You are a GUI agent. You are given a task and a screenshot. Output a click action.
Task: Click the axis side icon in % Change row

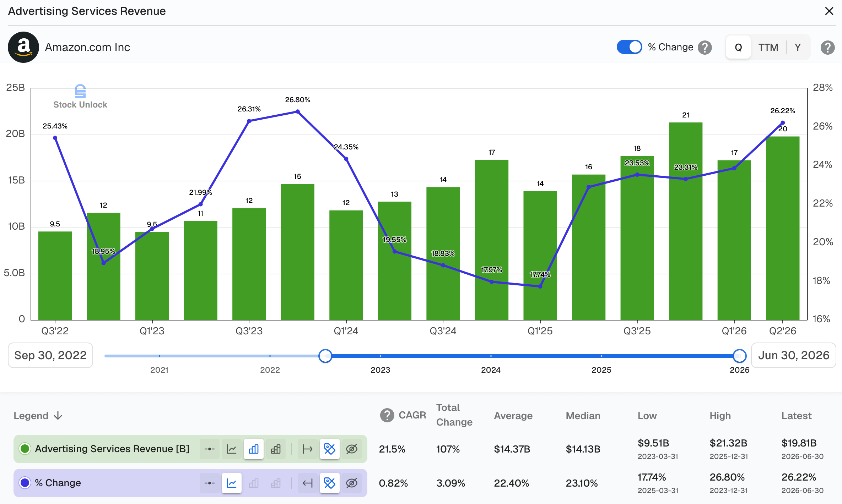pos(308,483)
